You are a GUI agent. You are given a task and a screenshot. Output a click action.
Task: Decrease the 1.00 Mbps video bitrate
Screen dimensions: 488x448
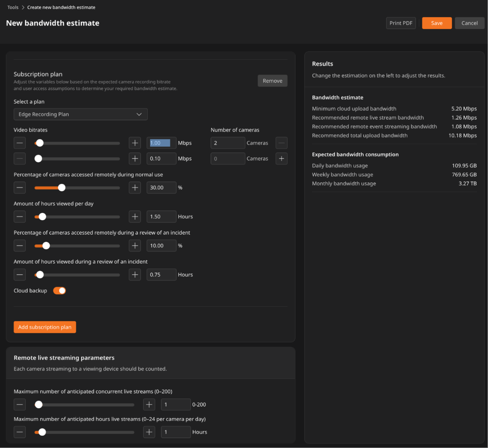(x=19, y=143)
